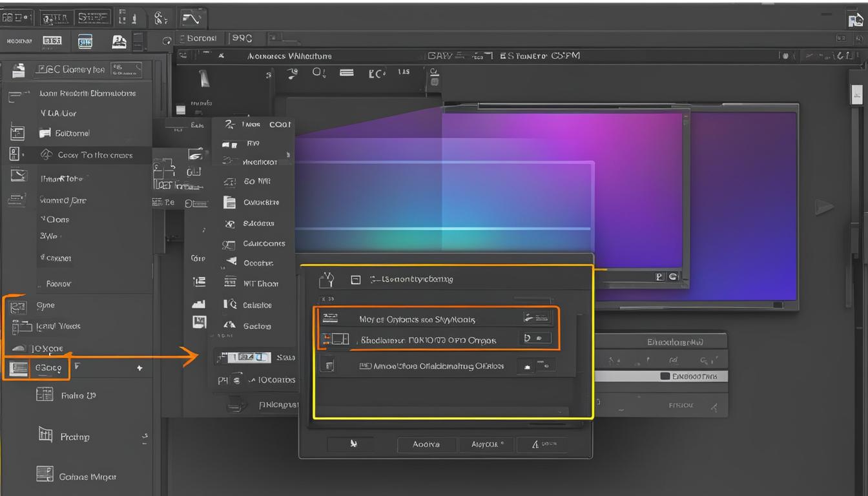
Task: Open the Effects icon beside "Sadoers" entry
Action: pyautogui.click(x=229, y=223)
